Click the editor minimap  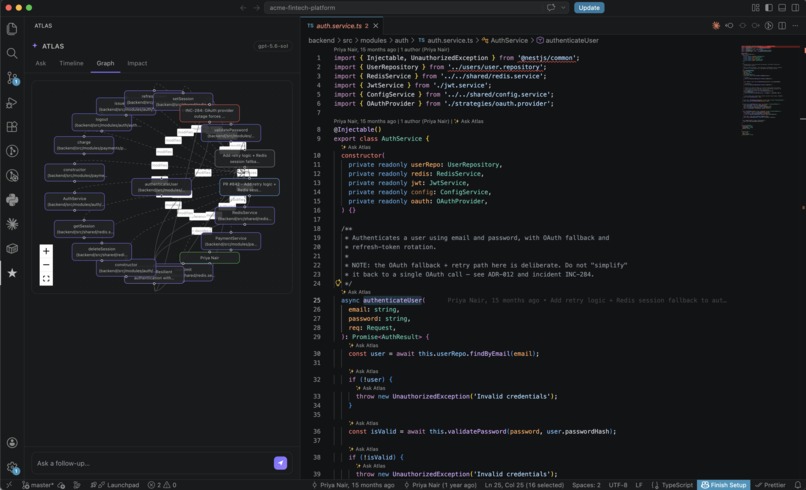(x=770, y=90)
